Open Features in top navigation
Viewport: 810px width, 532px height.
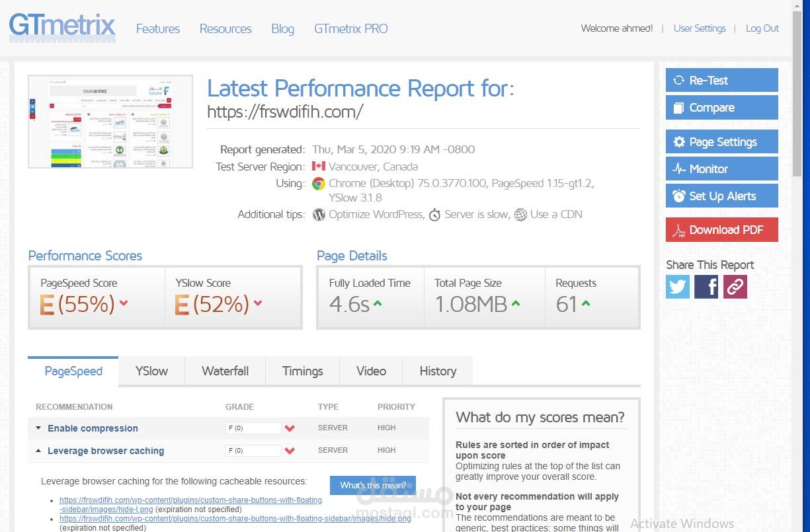pyautogui.click(x=158, y=29)
